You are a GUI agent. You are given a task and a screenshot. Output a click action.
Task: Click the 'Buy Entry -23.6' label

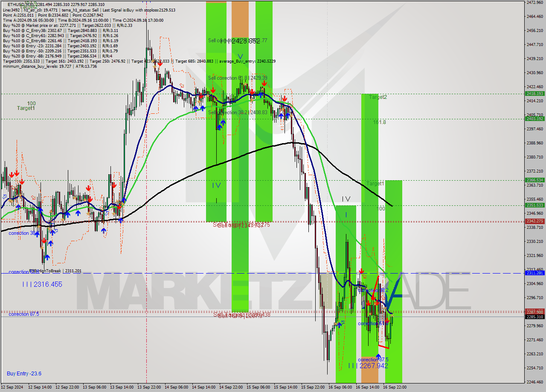click(x=24, y=374)
